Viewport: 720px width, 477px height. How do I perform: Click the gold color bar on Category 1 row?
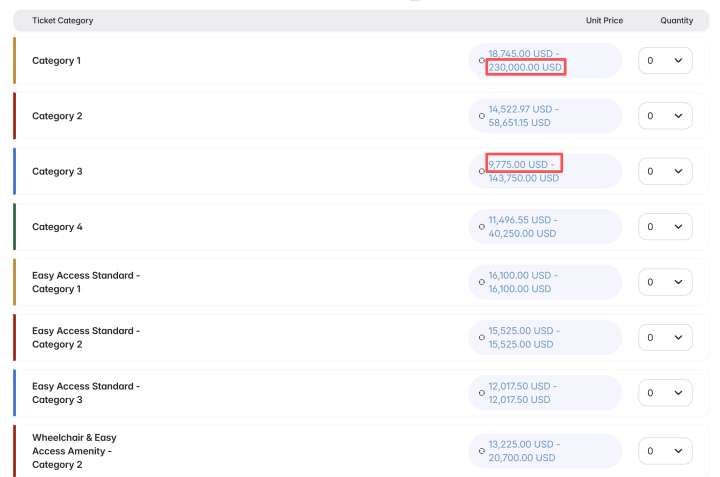pos(15,61)
